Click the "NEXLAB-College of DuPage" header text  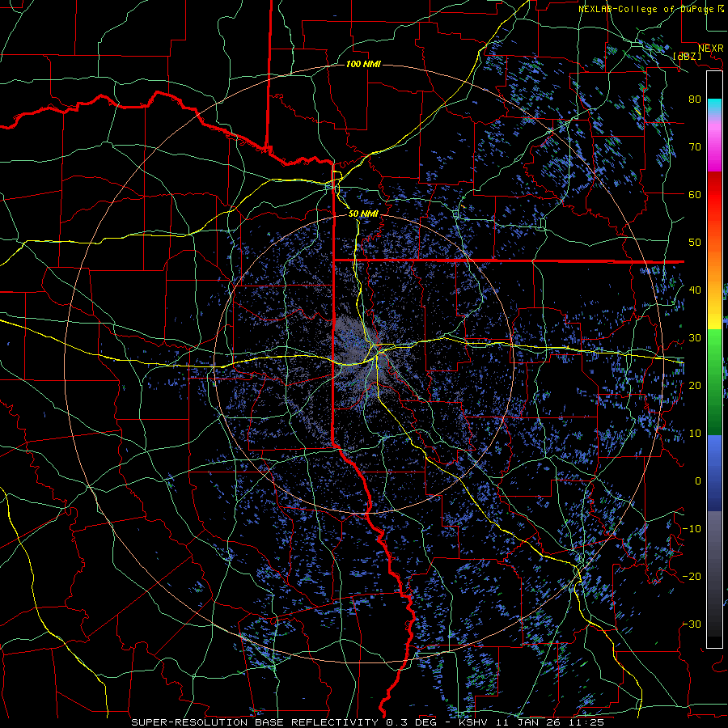(645, 9)
